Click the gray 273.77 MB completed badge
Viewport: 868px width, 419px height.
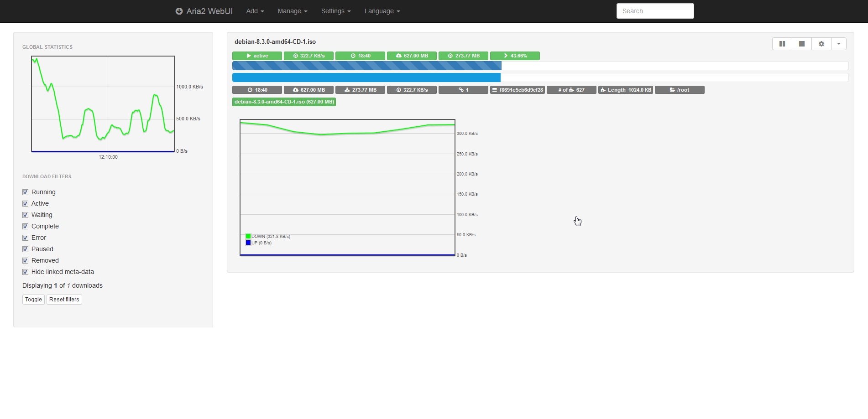pyautogui.click(x=360, y=90)
